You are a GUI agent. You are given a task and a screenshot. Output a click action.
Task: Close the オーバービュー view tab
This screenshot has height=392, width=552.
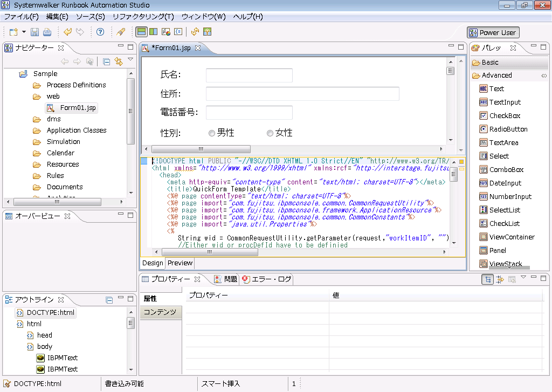pos(67,216)
